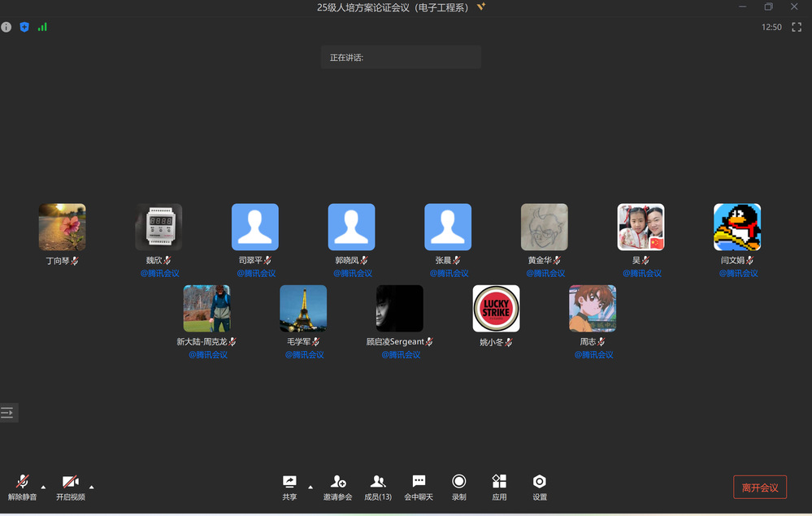Open the 应用 apps panel
This screenshot has width=812, height=516.
click(499, 486)
